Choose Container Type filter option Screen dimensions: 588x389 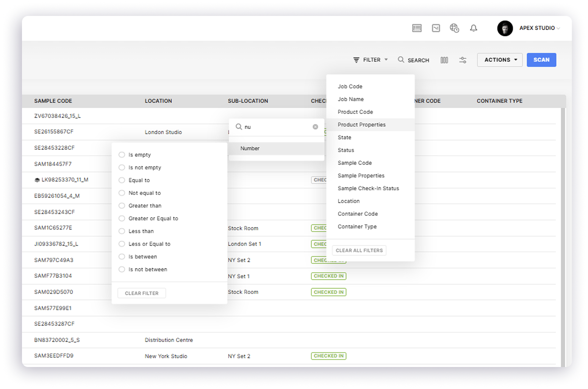point(370,227)
